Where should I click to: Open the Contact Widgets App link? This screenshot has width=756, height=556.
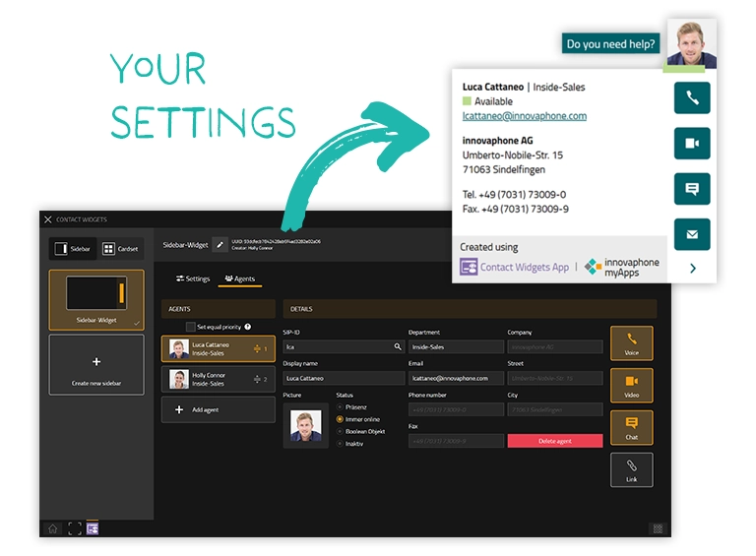click(515, 267)
